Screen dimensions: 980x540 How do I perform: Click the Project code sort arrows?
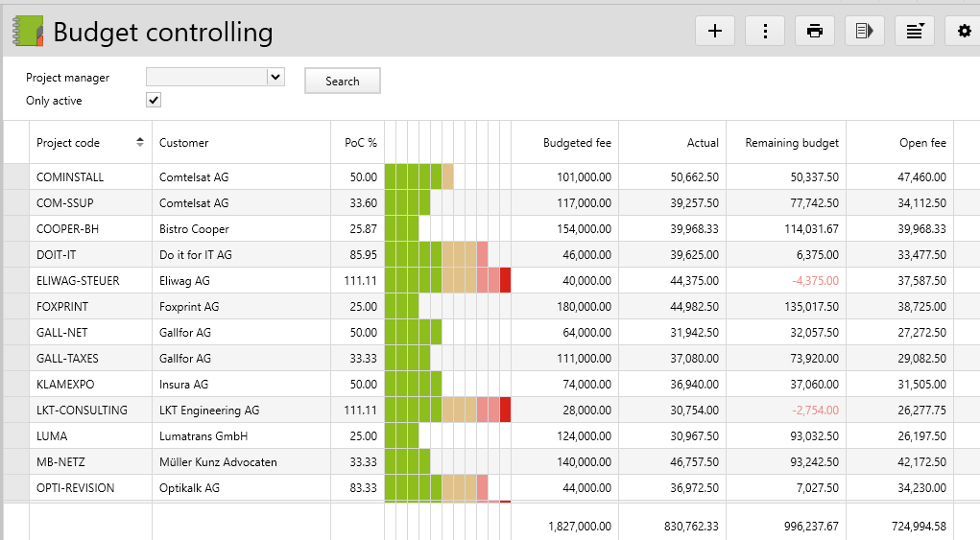pos(140,143)
